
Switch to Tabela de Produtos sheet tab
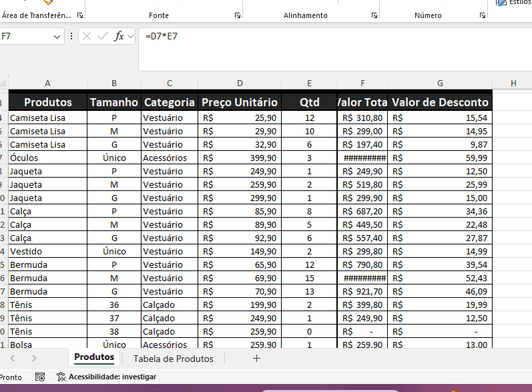coord(174,359)
